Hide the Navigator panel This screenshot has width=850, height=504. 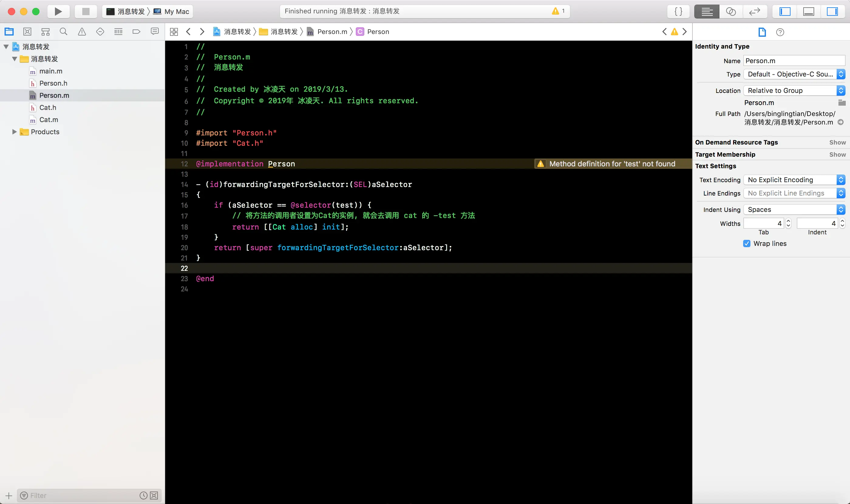click(x=785, y=12)
